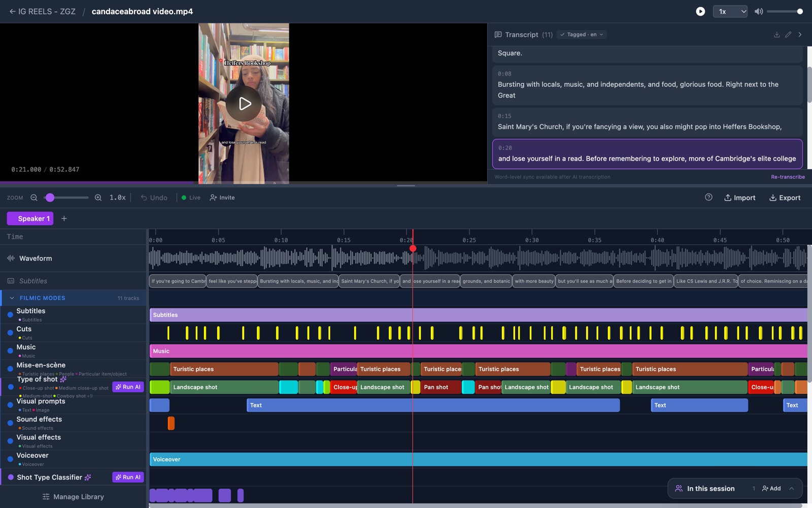Click the IG REELS - ZGZ breadcrumb
The image size is (812, 508).
coord(47,11)
